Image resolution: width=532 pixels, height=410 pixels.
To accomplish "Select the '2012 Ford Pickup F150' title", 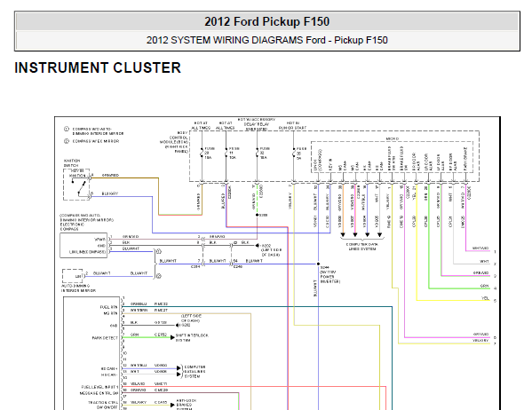I will click(266, 21).
